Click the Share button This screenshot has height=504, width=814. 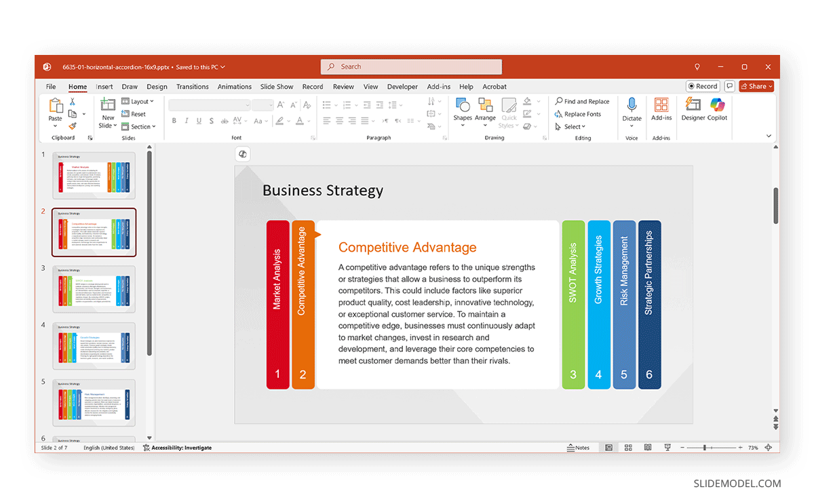[x=756, y=86]
